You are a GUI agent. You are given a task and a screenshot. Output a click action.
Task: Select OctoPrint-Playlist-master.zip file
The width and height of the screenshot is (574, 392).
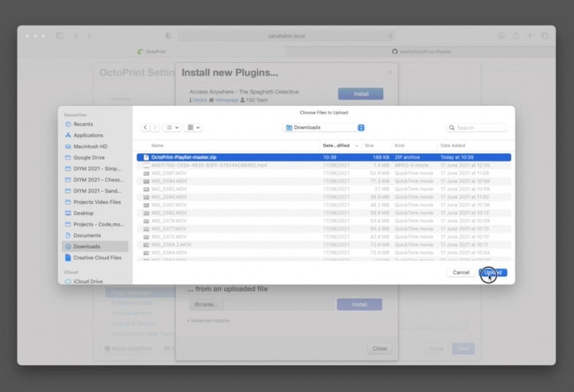324,157
